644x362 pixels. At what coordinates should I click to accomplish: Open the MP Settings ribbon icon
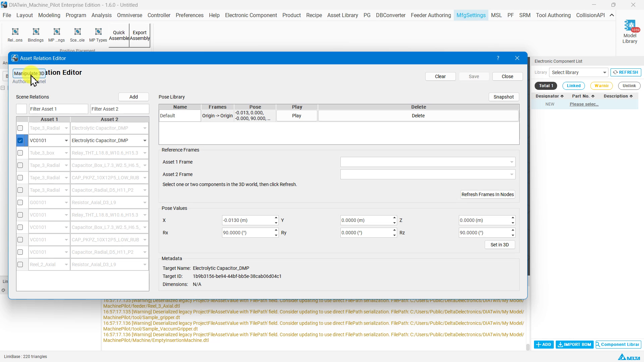(57, 35)
